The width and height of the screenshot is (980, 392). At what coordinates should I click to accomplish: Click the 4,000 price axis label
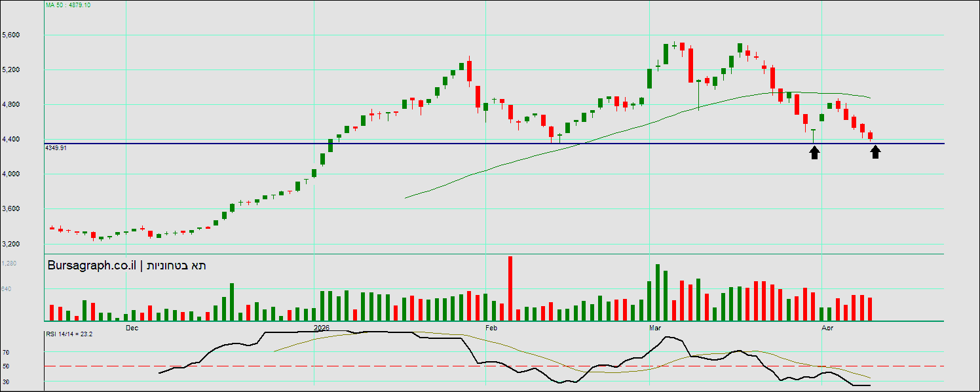[11, 174]
